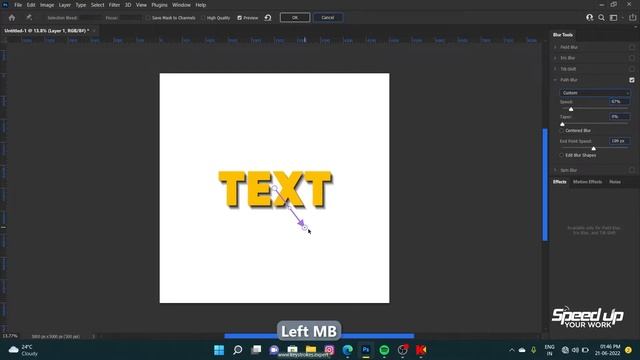
Task: Switch to the Motion Effects tab
Action: point(587,182)
